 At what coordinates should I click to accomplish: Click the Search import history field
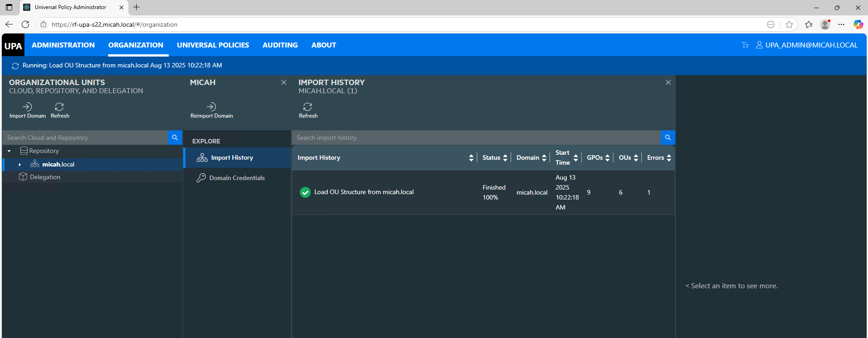coord(476,138)
